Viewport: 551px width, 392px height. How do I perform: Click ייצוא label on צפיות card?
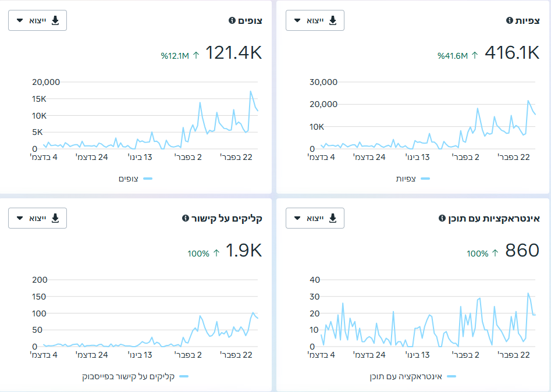pos(315,21)
